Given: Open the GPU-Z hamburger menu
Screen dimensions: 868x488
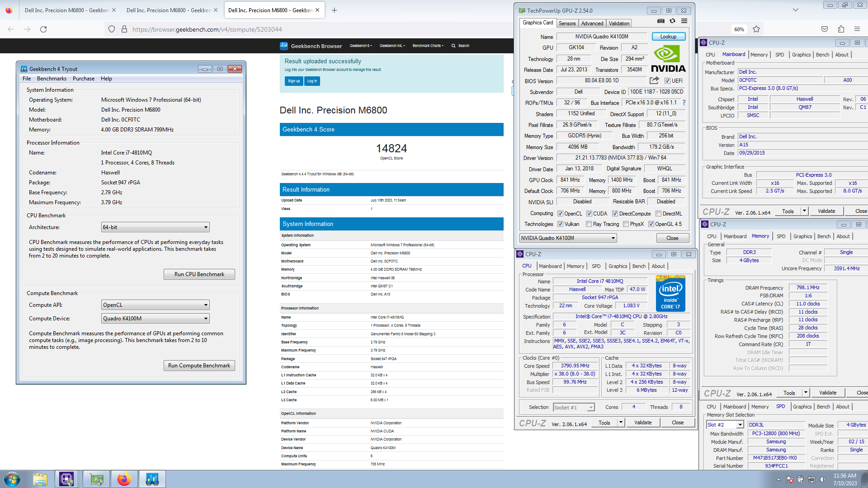Looking at the screenshot, I should 684,21.
